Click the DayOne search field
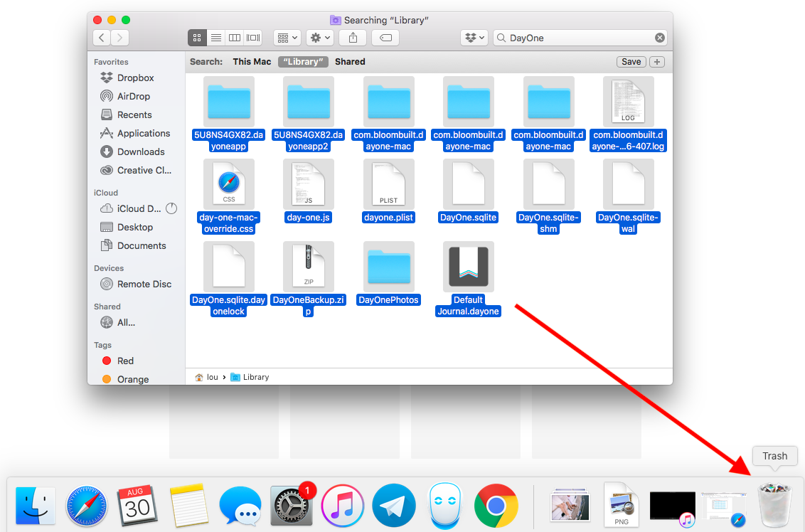Image resolution: width=805 pixels, height=532 pixels. (x=580, y=38)
